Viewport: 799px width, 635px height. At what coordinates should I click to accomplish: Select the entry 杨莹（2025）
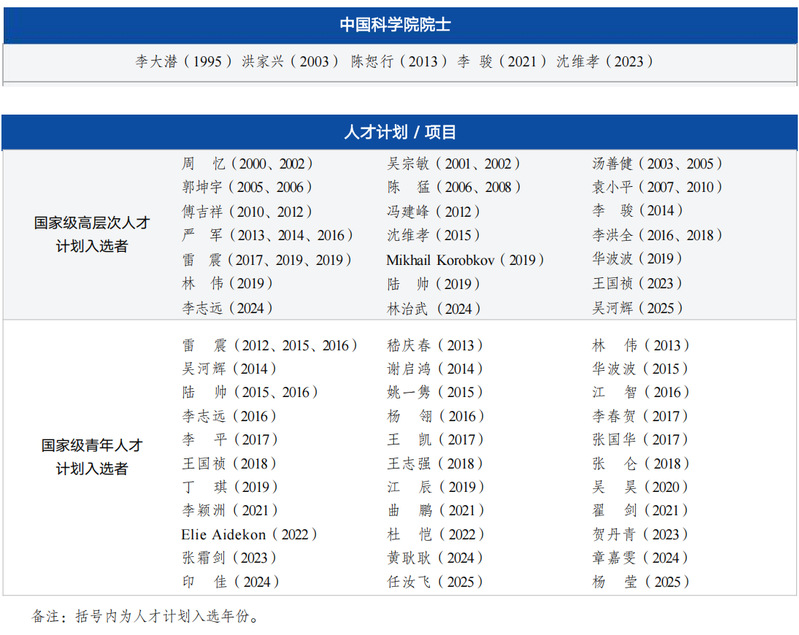tap(640, 582)
